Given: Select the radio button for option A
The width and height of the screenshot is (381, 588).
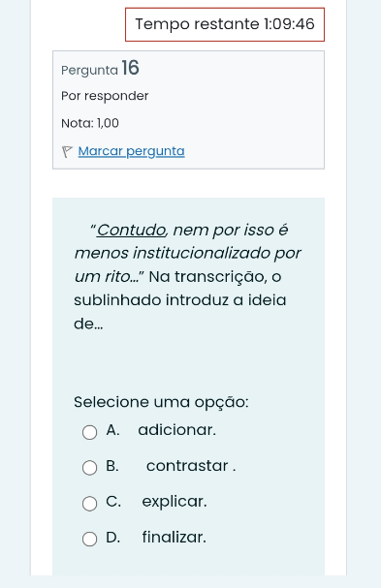Looking at the screenshot, I should pos(90,432).
